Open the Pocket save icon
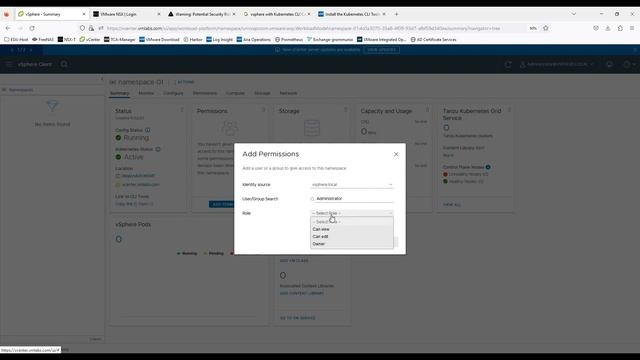 pyautogui.click(x=596, y=28)
